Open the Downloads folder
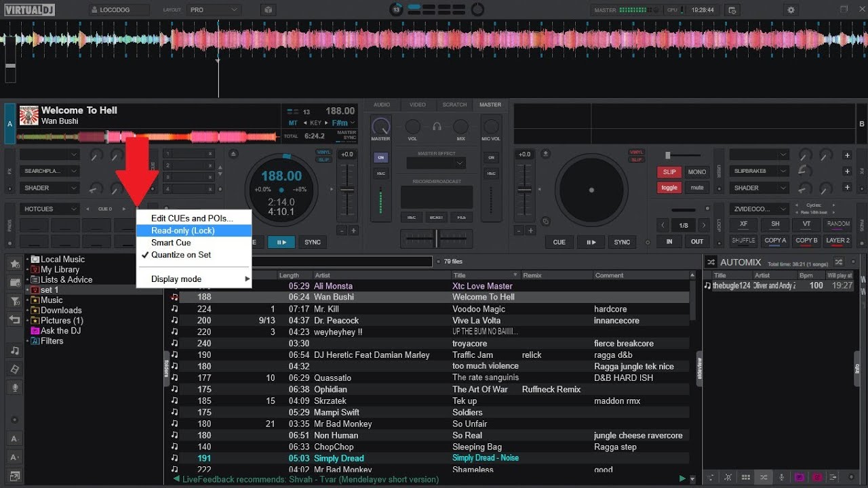 [x=61, y=310]
